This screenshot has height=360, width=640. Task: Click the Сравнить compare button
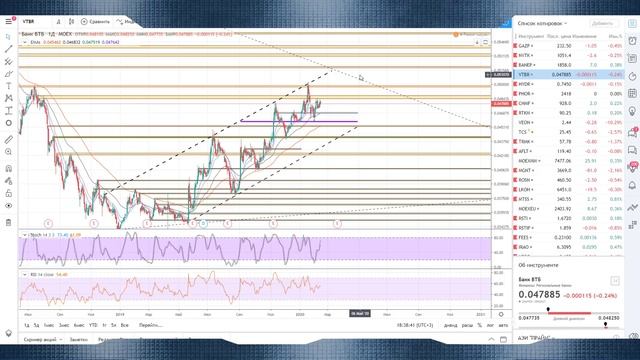pyautogui.click(x=95, y=22)
